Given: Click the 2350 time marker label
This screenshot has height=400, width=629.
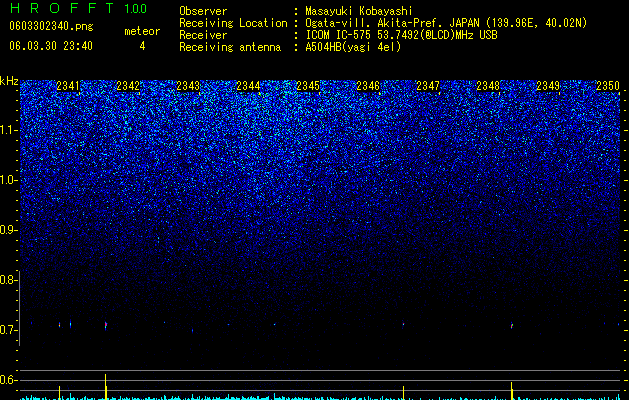Looking at the screenshot, I should pos(608,86).
